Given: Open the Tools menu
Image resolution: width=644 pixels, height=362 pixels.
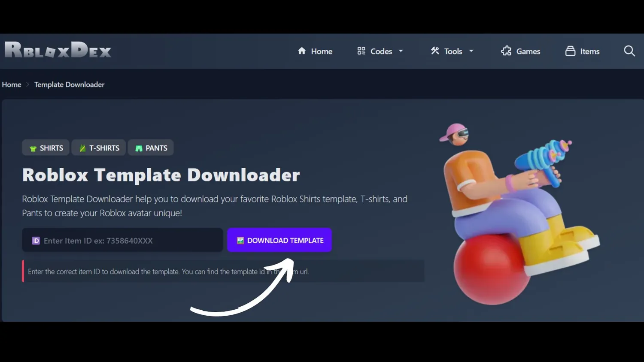Looking at the screenshot, I should [452, 51].
